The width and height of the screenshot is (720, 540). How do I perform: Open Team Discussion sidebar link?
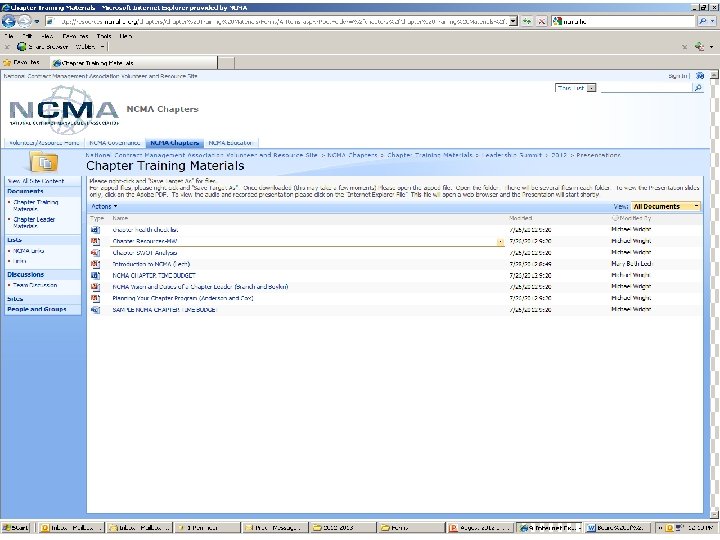pos(35,285)
